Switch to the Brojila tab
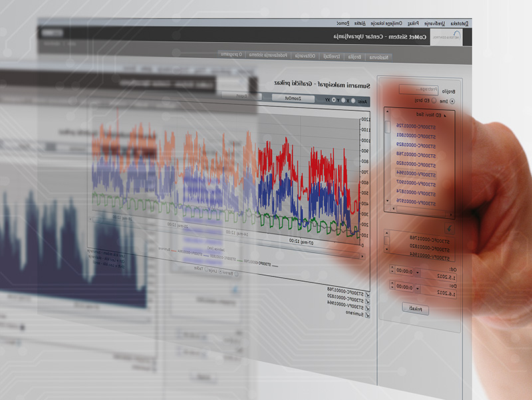The width and height of the screenshot is (532, 400). [354, 57]
